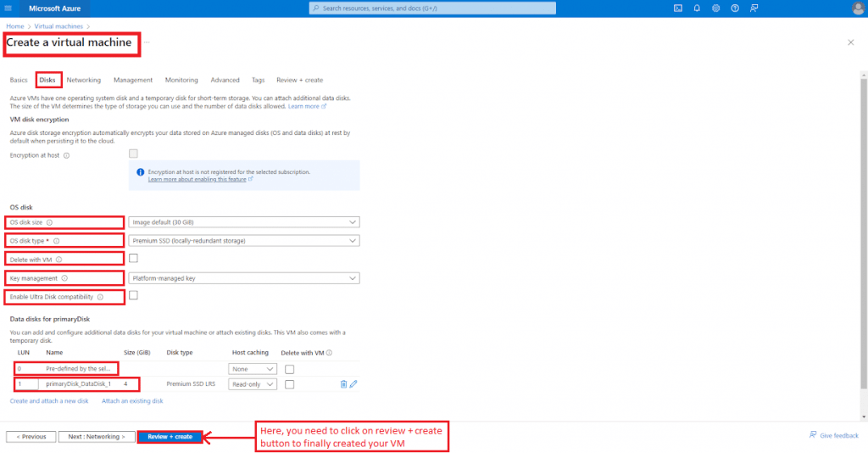Open Host caching dropdown set to None
The width and height of the screenshot is (868, 453).
point(253,369)
